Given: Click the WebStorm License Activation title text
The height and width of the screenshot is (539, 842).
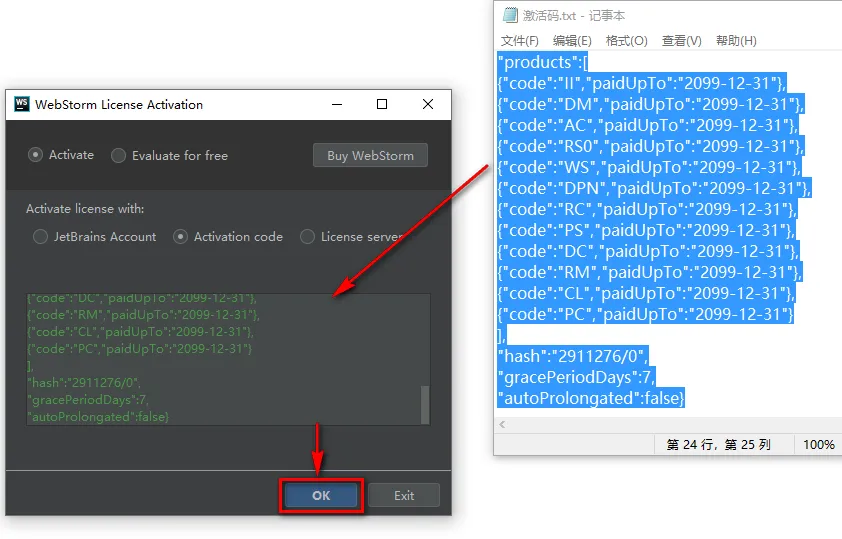Looking at the screenshot, I should [x=119, y=105].
